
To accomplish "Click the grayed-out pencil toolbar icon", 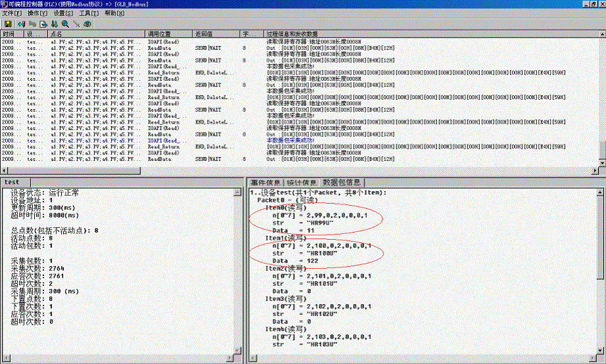I will (76, 24).
